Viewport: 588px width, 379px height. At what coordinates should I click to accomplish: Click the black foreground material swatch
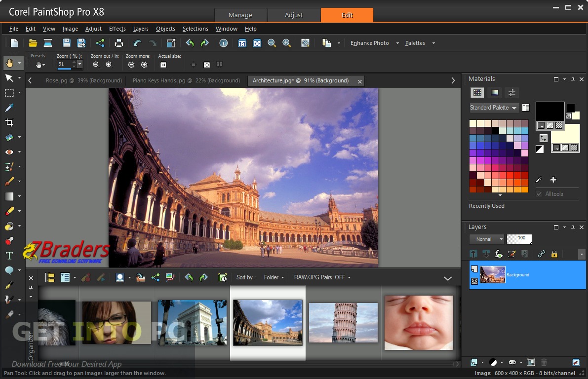[550, 112]
